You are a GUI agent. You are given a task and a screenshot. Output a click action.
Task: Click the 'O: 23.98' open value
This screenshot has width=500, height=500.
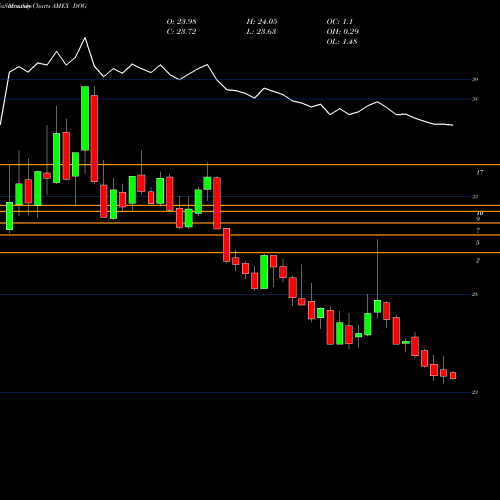181,22
